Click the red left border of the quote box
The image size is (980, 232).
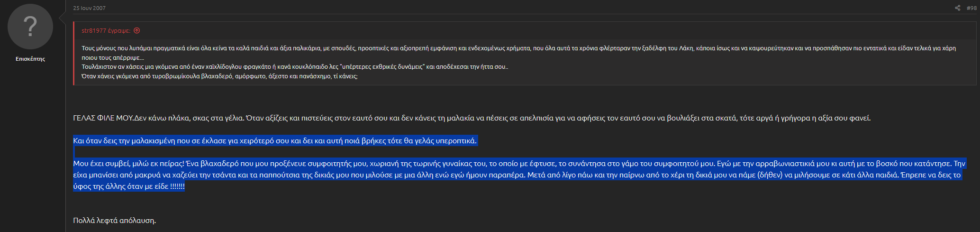(x=74, y=53)
